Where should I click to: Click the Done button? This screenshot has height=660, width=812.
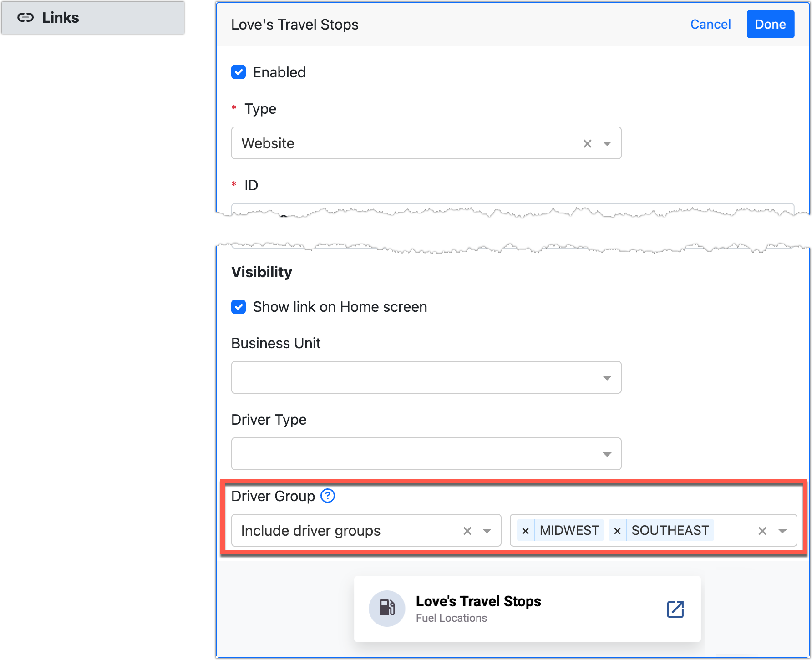tap(770, 24)
